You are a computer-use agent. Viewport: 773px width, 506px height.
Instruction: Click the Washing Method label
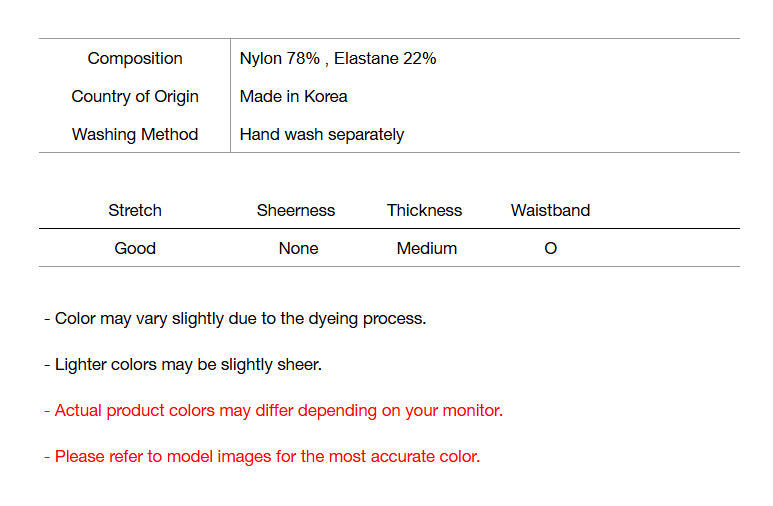point(135,134)
